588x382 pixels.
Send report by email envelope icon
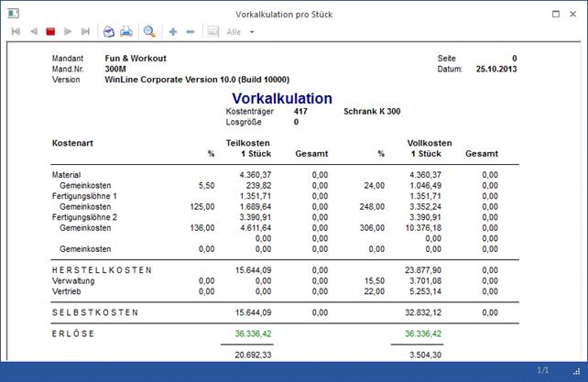click(108, 32)
